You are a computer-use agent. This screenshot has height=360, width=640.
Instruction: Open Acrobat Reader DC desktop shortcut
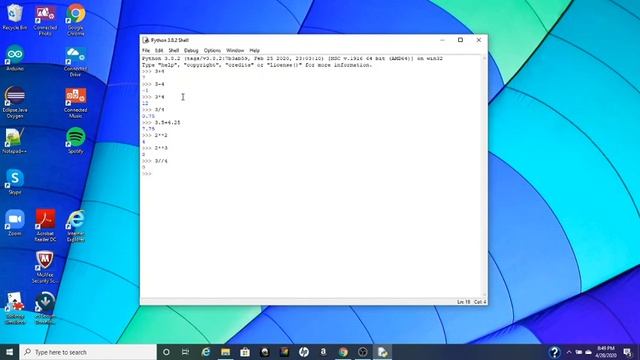(x=45, y=225)
